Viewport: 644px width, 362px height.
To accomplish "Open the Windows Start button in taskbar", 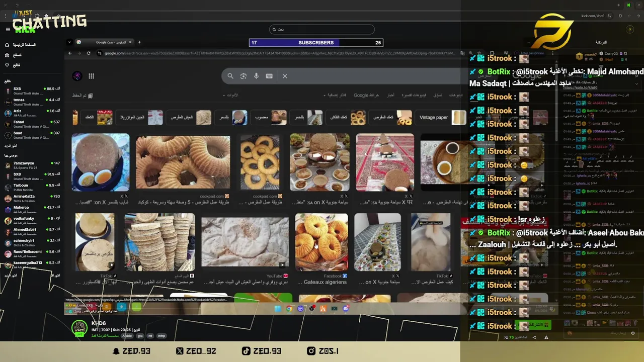I will [278, 309].
